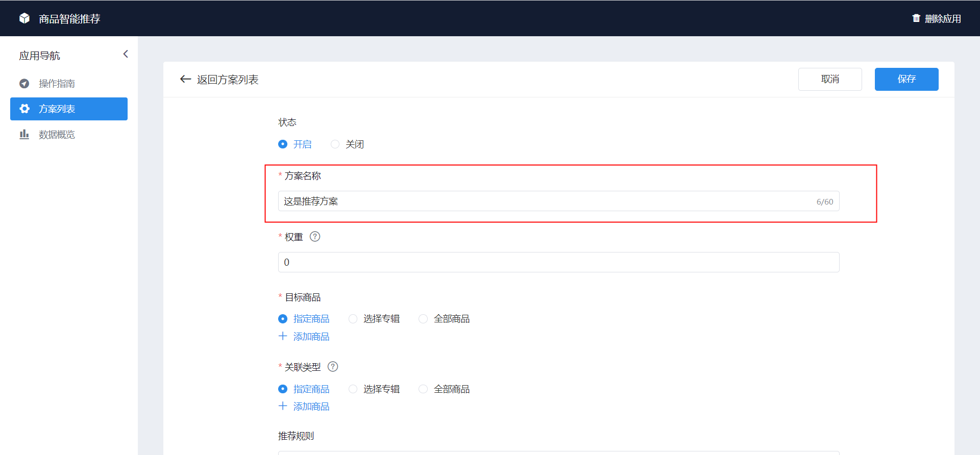The height and width of the screenshot is (455, 980).
Task: Click the bar chart icon by 数据概览
Action: pyautogui.click(x=24, y=134)
